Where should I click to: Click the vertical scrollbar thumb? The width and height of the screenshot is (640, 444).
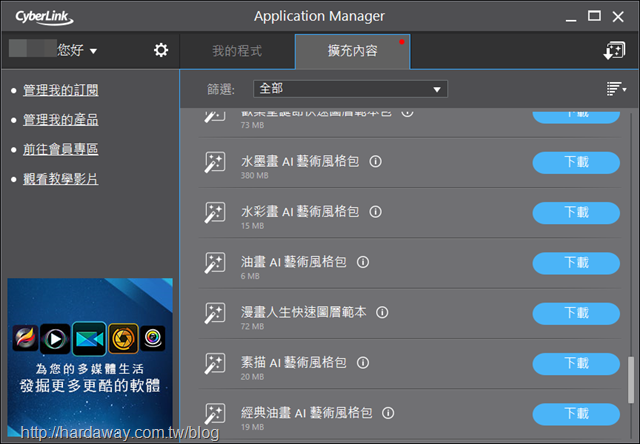click(x=631, y=380)
